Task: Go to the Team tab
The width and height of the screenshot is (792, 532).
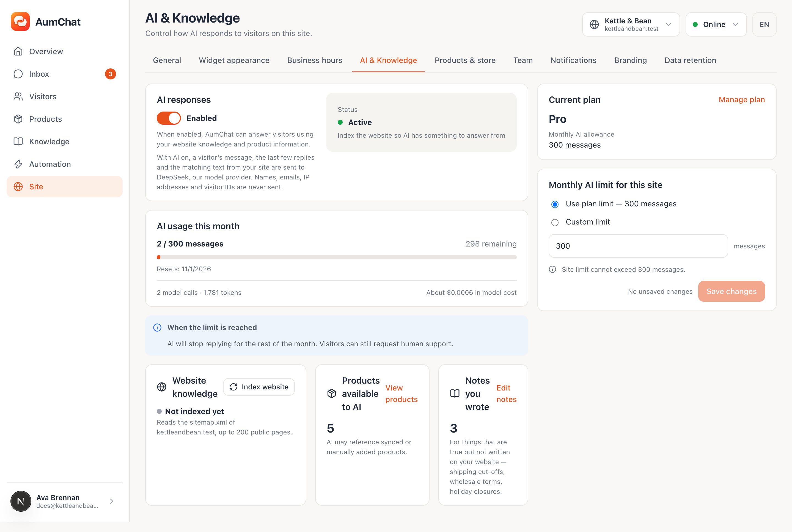Action: click(523, 60)
